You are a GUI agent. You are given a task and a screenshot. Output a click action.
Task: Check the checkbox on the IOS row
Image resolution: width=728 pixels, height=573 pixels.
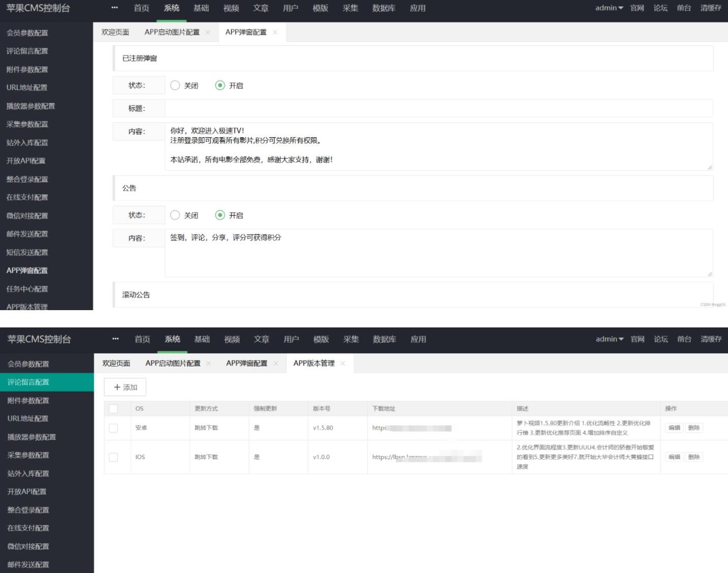pyautogui.click(x=114, y=457)
